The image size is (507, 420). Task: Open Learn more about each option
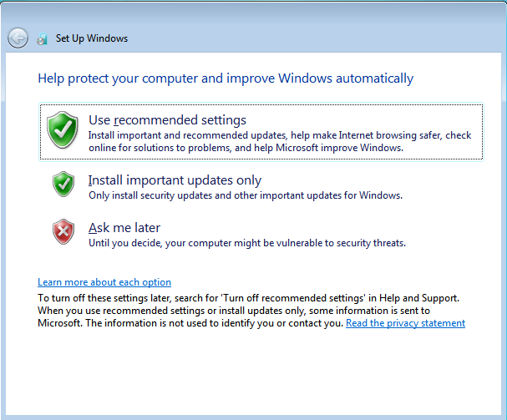pyautogui.click(x=104, y=282)
